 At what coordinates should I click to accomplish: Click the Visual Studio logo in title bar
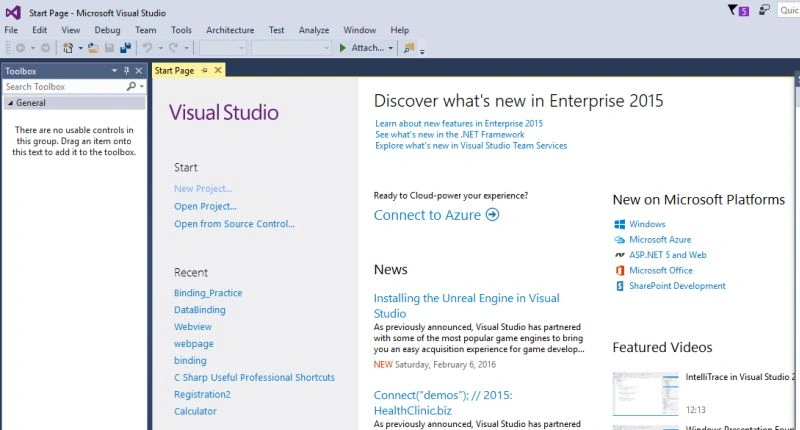point(13,12)
